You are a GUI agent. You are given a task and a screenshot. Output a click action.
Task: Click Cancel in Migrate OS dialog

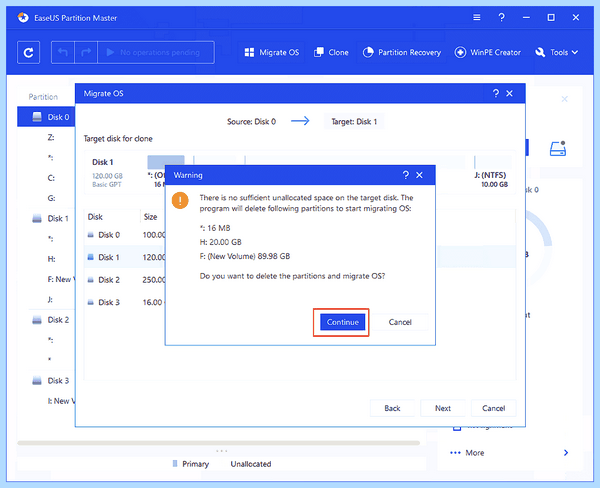point(493,408)
